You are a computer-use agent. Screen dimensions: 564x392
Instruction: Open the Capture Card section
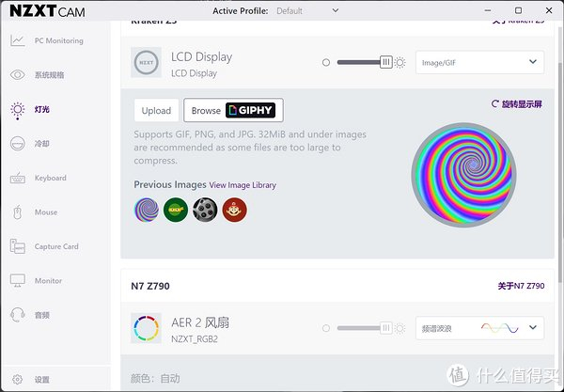(55, 246)
